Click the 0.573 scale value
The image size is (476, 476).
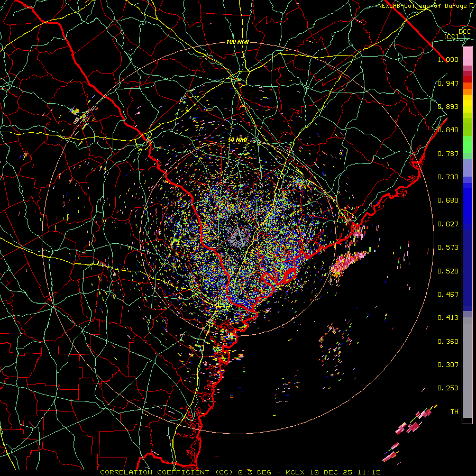pos(448,248)
